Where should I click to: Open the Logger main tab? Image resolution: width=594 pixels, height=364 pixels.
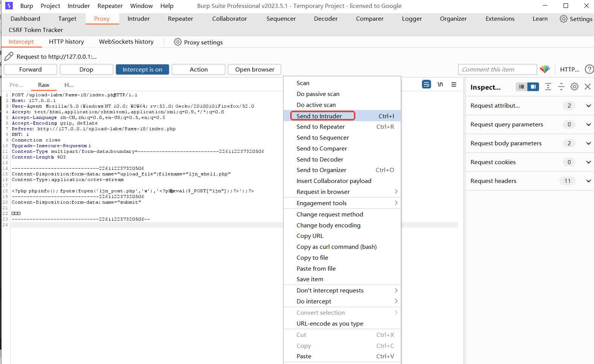[412, 19]
